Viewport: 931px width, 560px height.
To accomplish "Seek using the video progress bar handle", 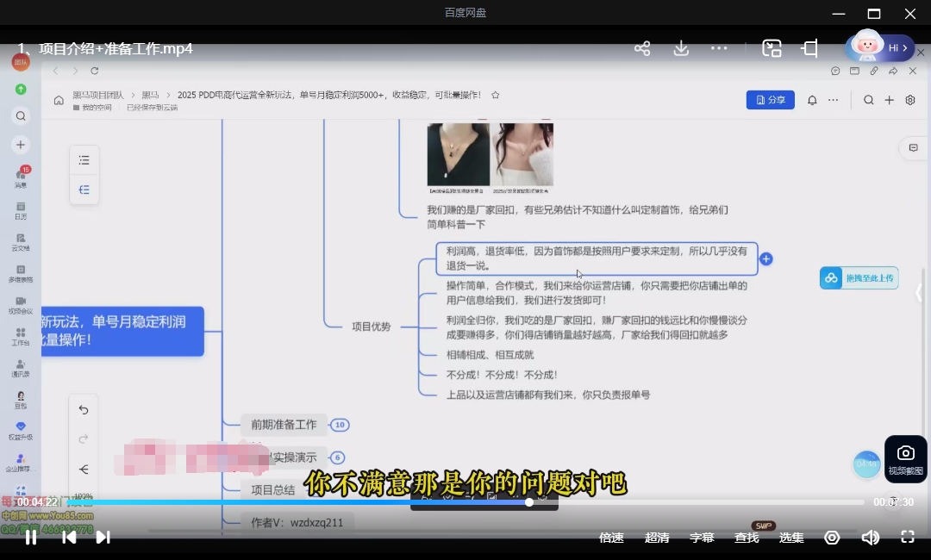I will pyautogui.click(x=529, y=502).
